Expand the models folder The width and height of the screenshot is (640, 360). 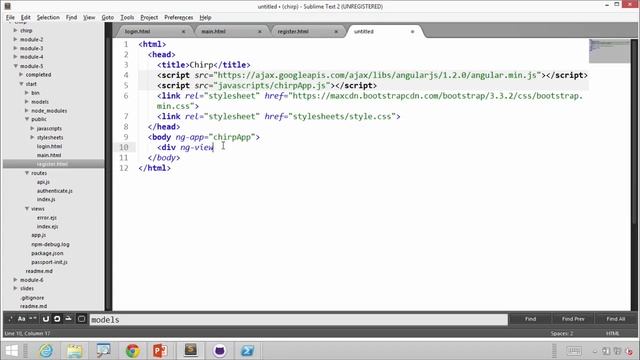coord(27,102)
